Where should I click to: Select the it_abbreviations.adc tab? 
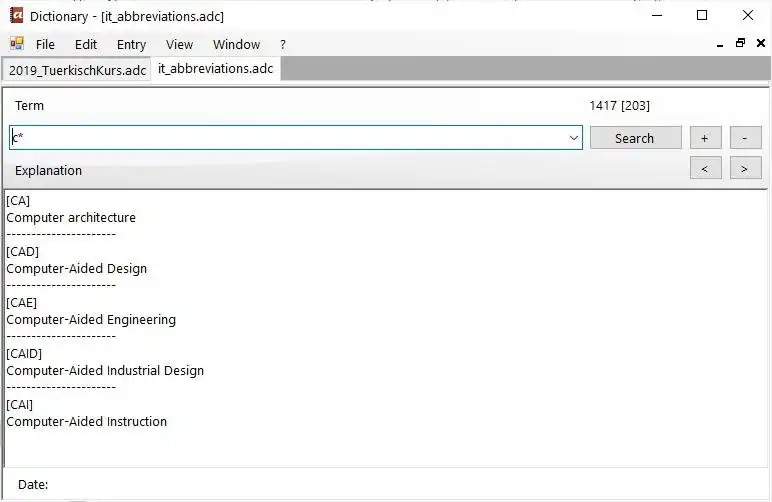point(215,69)
